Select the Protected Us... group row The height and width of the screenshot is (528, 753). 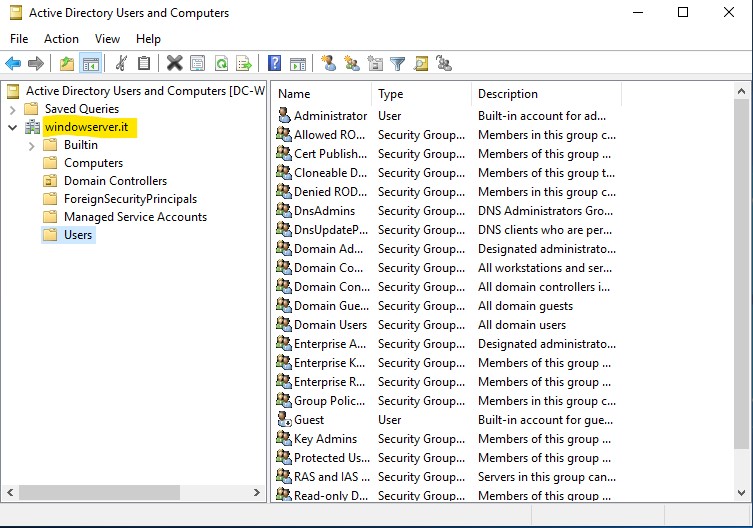click(447, 457)
